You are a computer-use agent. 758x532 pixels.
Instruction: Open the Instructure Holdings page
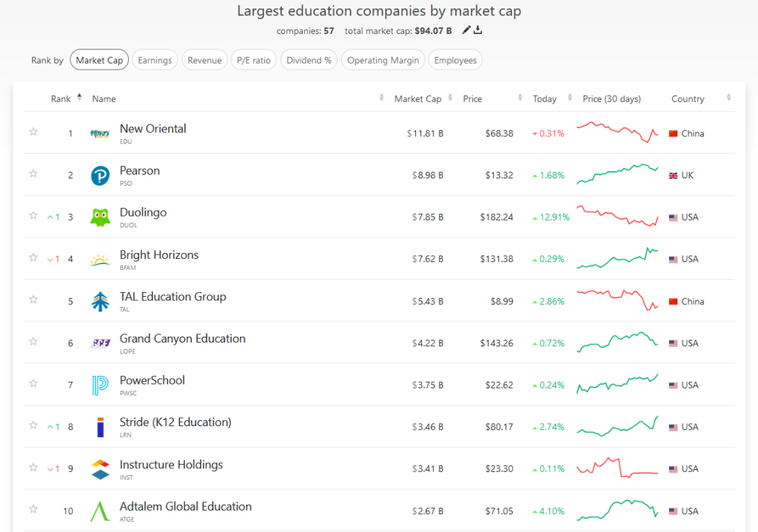pyautogui.click(x=171, y=465)
